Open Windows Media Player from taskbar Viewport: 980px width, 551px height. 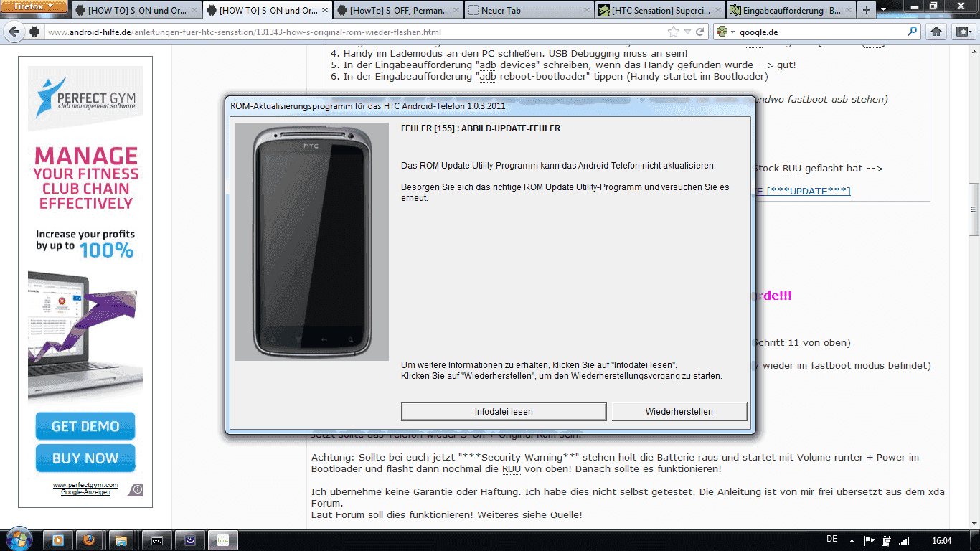[57, 540]
